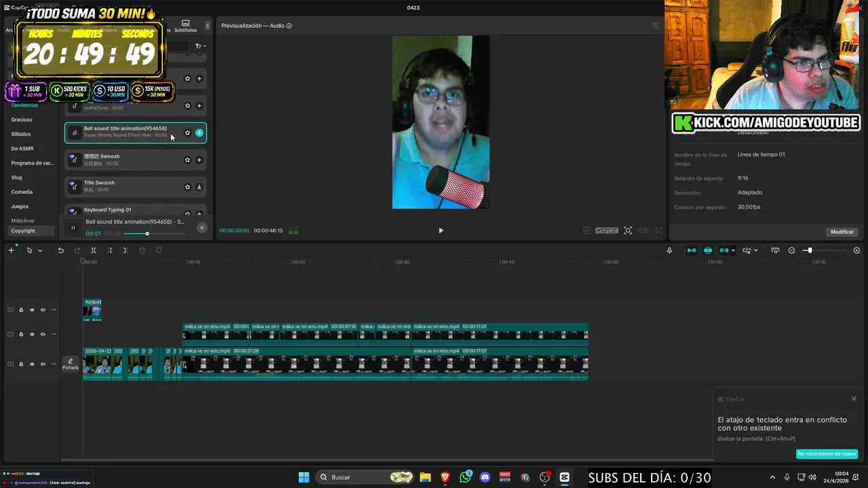Click No recordarme de nuevo button
Viewport: 868px width, 488px height.
(827, 453)
